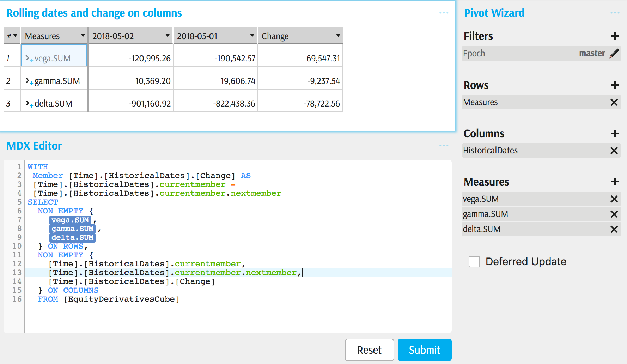Remove HistoricalDates from Columns

pos(614,151)
